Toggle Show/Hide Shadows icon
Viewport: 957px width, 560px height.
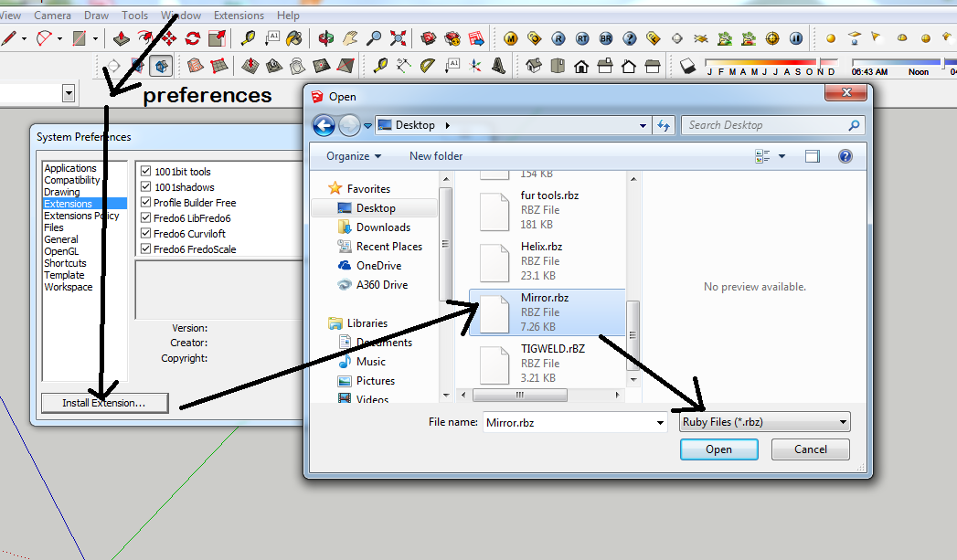(x=688, y=65)
